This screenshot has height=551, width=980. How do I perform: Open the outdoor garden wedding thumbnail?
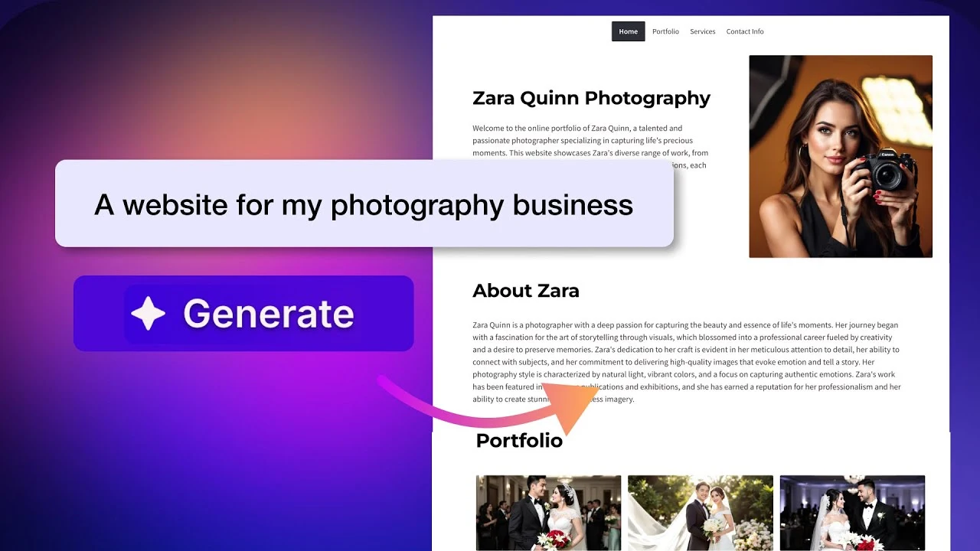pyautogui.click(x=700, y=512)
